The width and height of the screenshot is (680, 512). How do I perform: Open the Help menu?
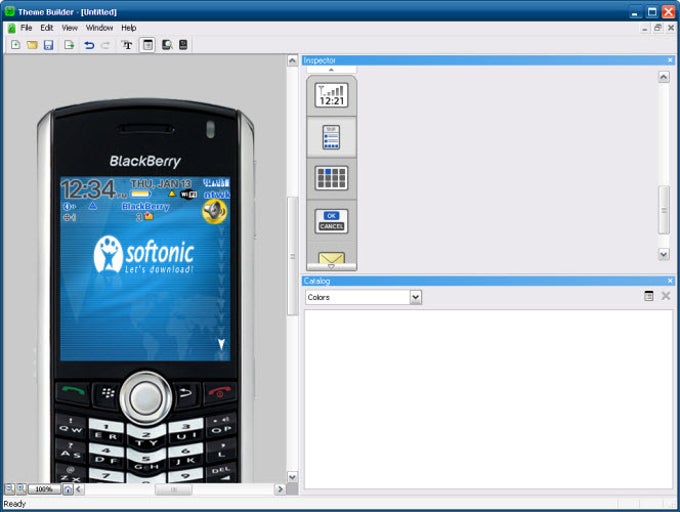(x=129, y=28)
